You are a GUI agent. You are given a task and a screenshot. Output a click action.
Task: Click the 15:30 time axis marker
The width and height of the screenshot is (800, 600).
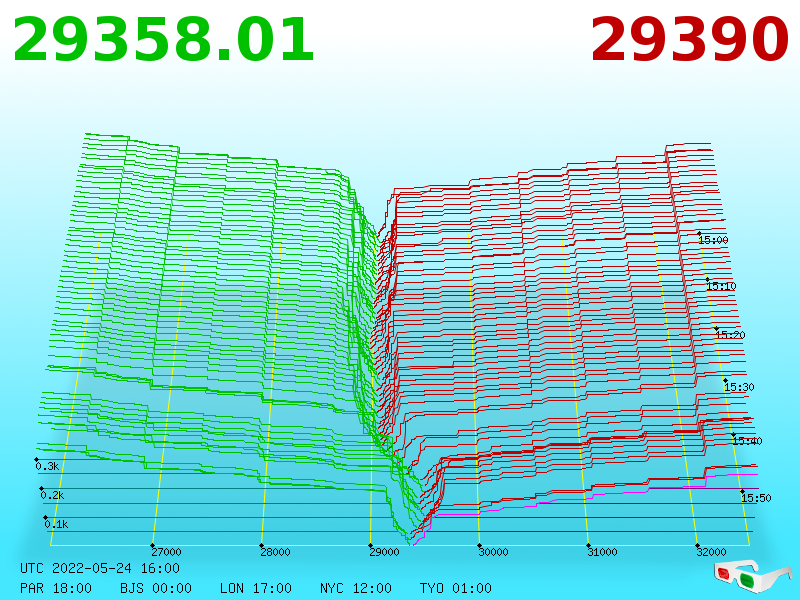739,387
